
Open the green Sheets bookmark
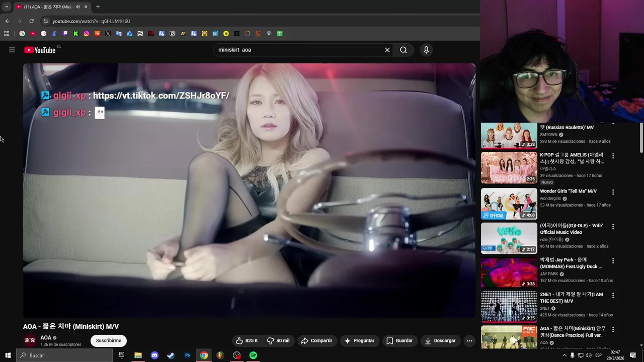point(280,34)
